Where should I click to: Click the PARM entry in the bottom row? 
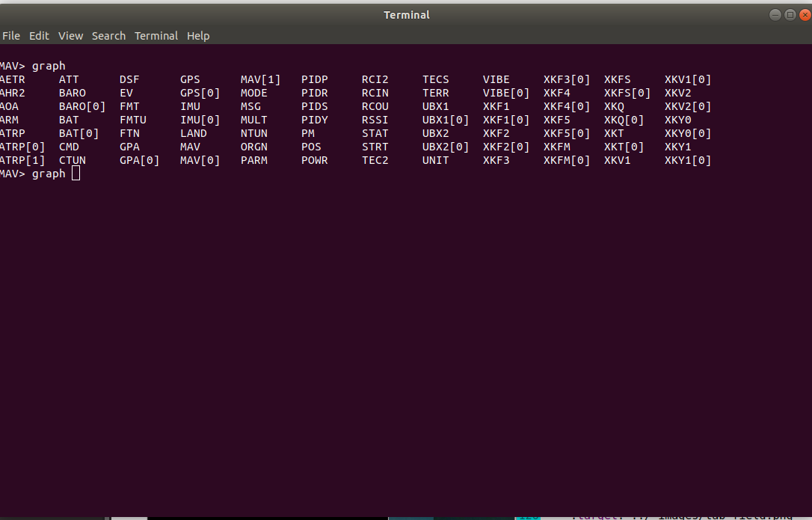click(254, 160)
